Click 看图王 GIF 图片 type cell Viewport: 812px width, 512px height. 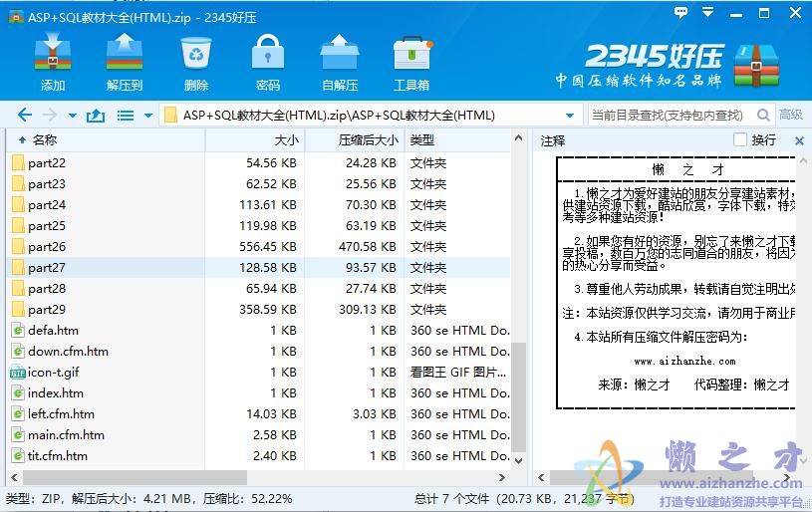coord(457,373)
